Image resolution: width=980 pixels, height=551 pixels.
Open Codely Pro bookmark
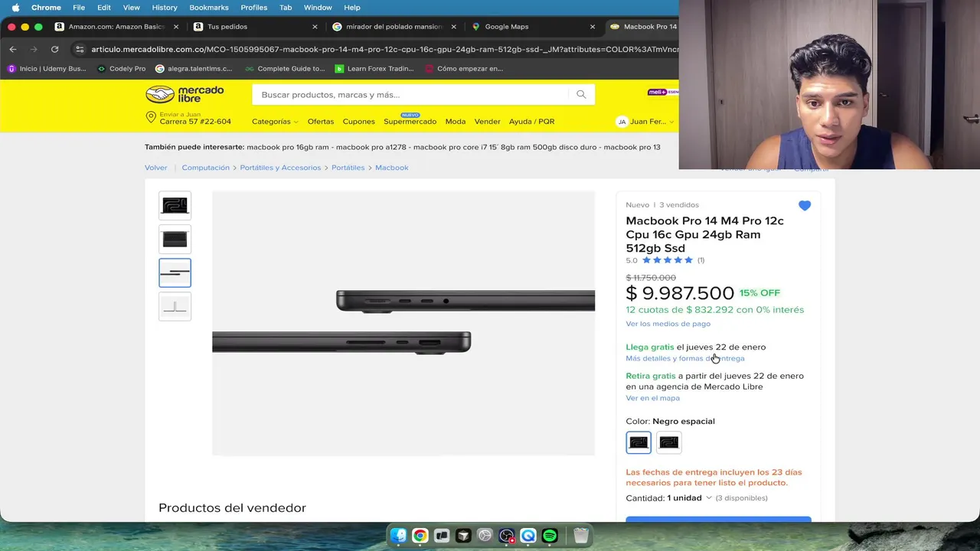click(x=122, y=68)
